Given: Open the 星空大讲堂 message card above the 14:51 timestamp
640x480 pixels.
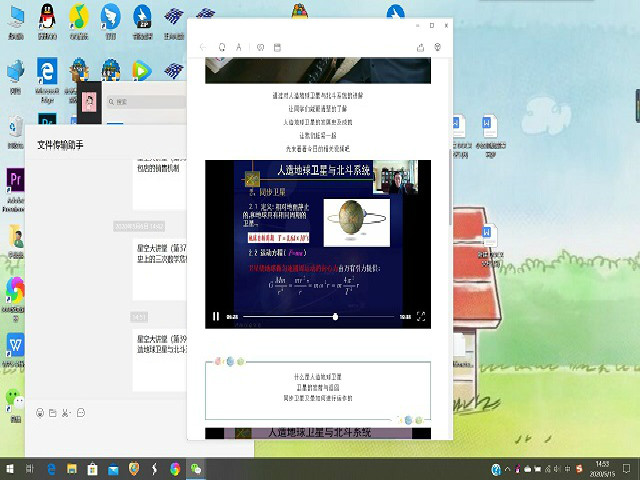Looking at the screenshot, I should point(160,269).
